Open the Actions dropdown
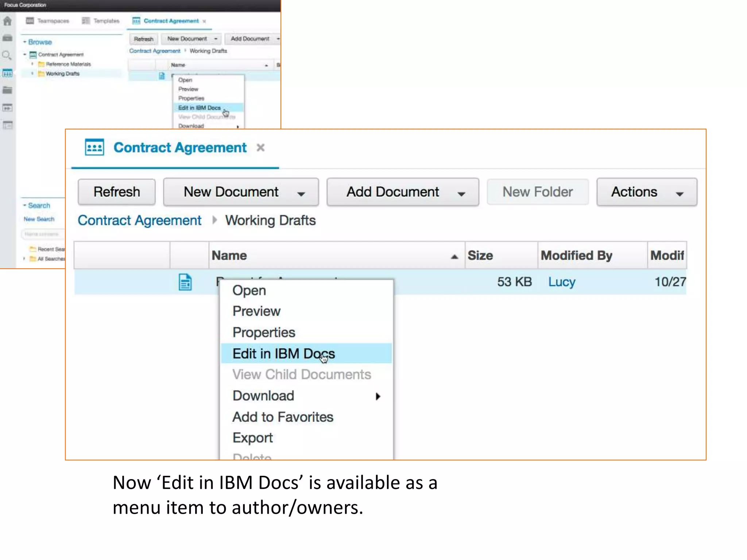This screenshot has width=747, height=560. point(647,192)
